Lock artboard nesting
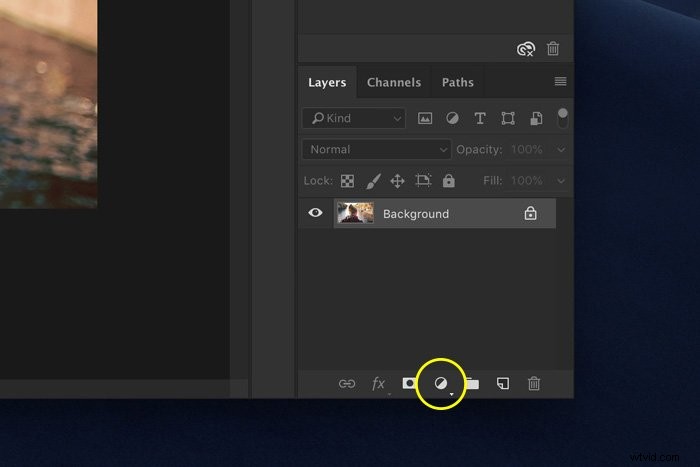This screenshot has width=700, height=467. click(423, 180)
